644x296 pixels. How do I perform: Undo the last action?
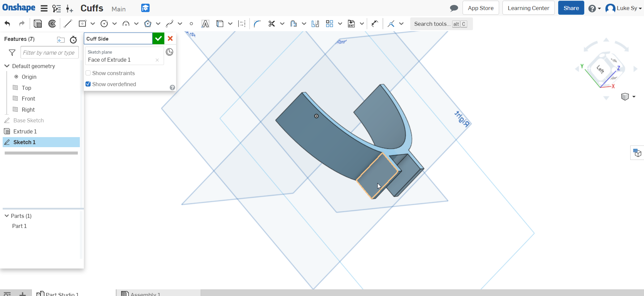[7, 23]
